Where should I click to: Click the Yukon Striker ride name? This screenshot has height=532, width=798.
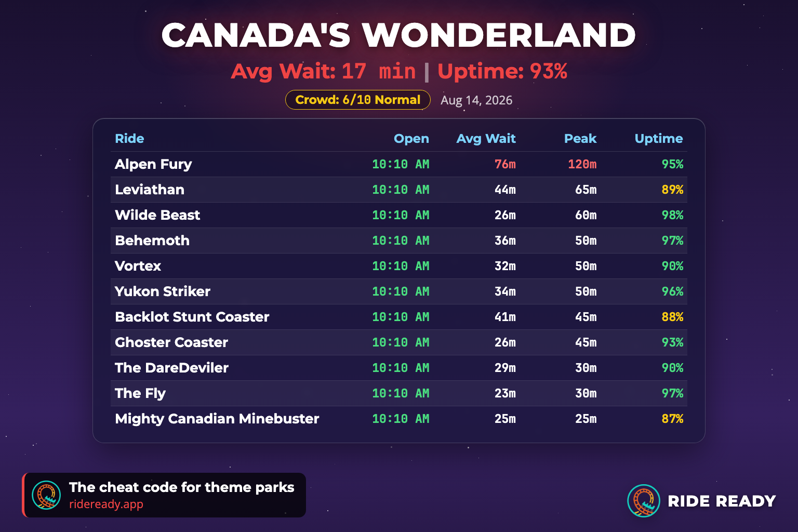(x=163, y=291)
